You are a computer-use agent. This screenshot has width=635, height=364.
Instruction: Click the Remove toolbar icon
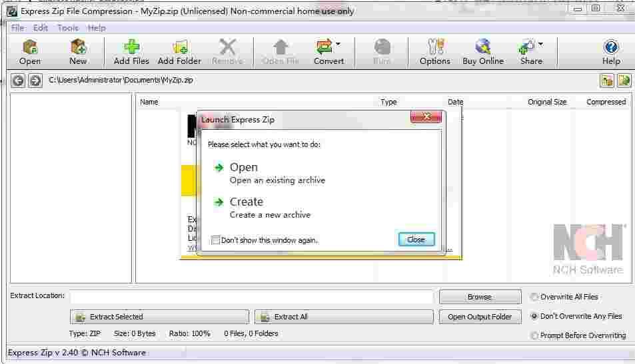coord(228,47)
